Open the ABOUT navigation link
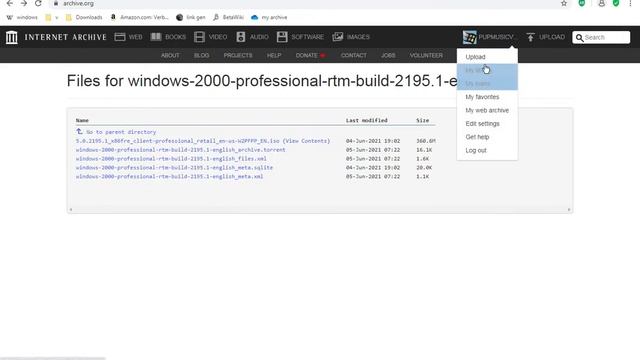This screenshot has width=640, height=360. [x=170, y=56]
